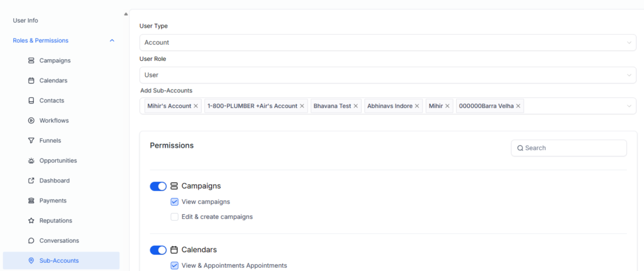Screen dimensions: 644x271
Task: Open the User Type dropdown
Action: [387, 43]
